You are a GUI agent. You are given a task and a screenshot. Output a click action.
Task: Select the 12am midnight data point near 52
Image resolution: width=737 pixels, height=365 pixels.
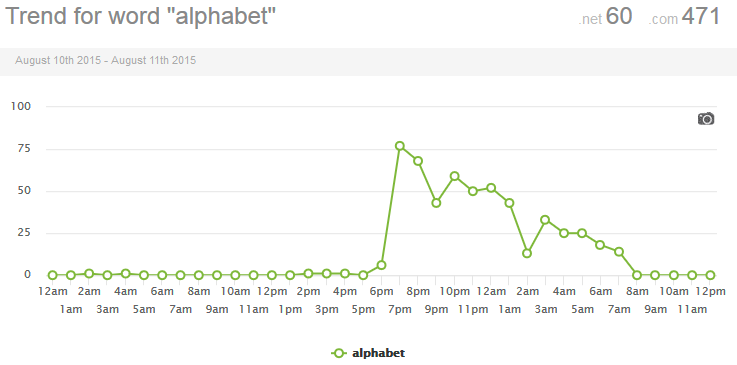point(491,188)
